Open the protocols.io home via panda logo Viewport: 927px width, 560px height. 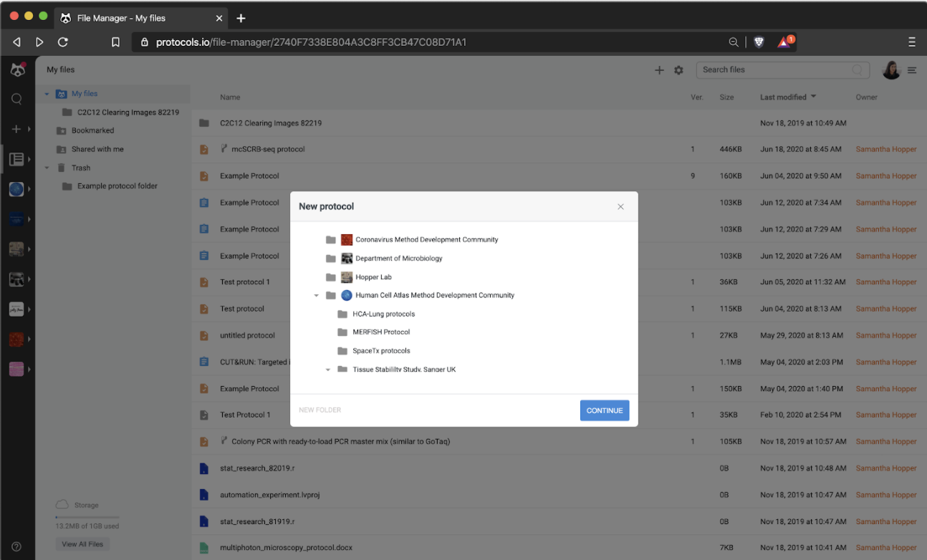coord(18,69)
